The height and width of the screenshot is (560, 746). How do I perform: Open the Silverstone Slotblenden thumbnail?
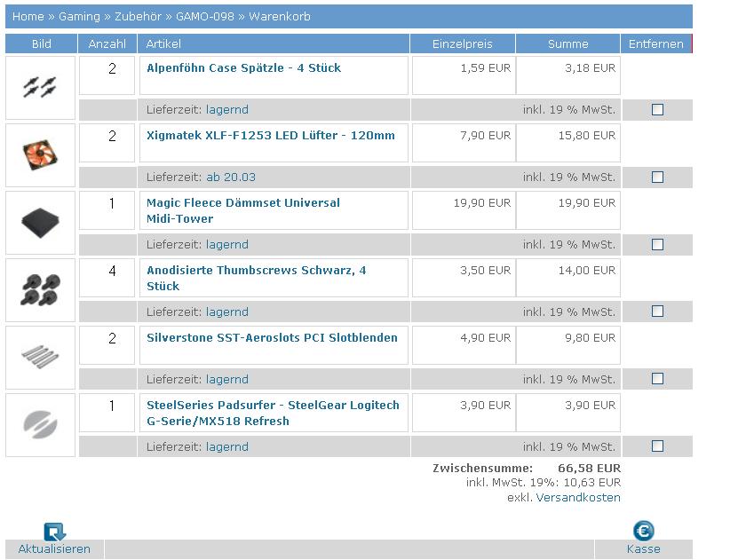41,358
